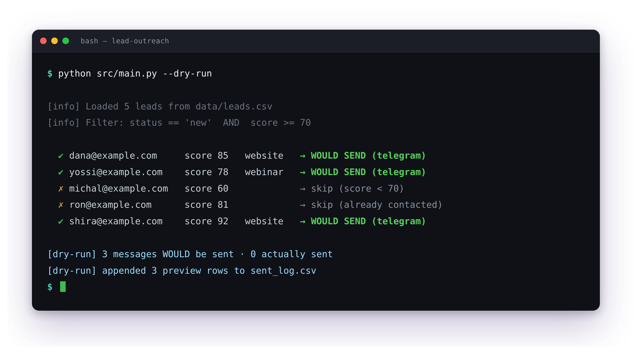
Task: Click the green block cursor at the prompt
Action: pos(63,287)
